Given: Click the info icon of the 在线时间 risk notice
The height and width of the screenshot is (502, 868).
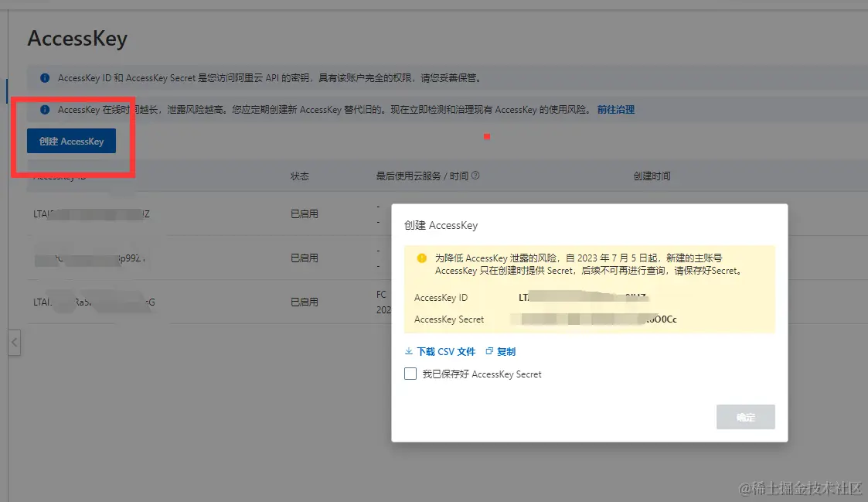Looking at the screenshot, I should coord(45,110).
